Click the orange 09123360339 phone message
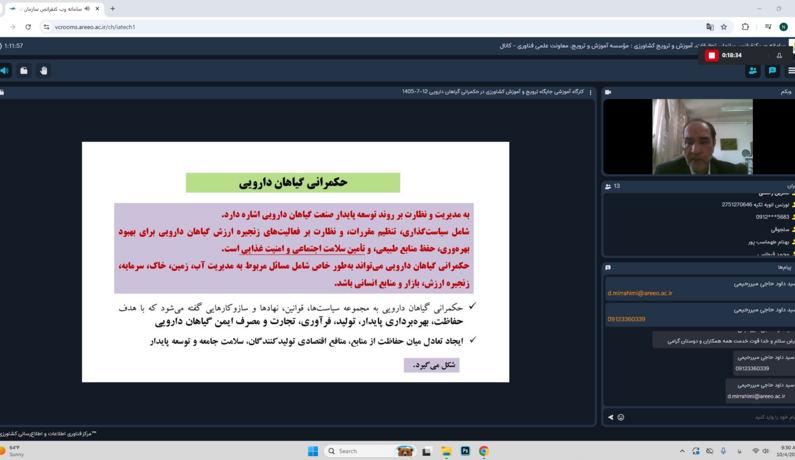The height and width of the screenshot is (460, 795). click(x=626, y=319)
